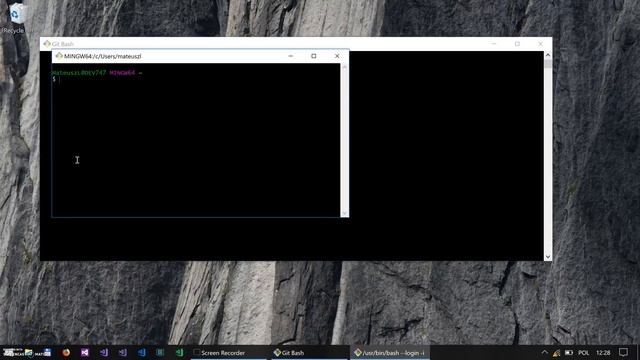Viewport: 640px width, 360px height.
Task: Show hidden system tray icons
Action: click(x=544, y=352)
